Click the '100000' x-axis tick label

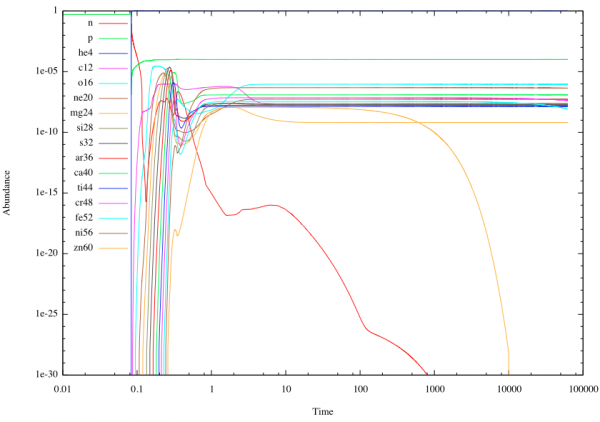click(584, 389)
